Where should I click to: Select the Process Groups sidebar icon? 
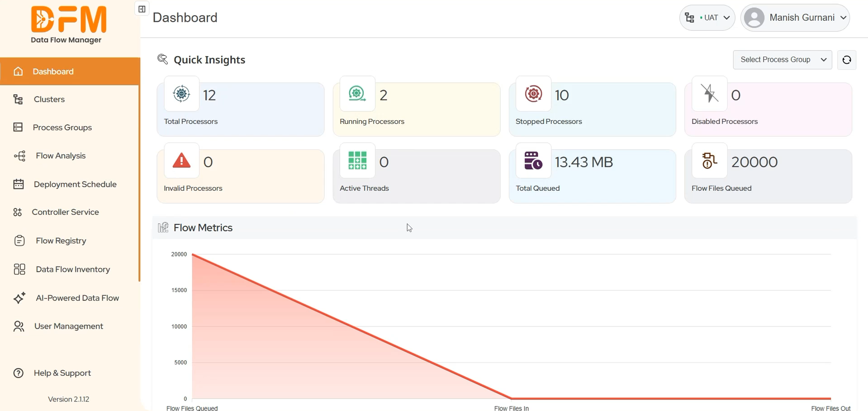pos(18,127)
